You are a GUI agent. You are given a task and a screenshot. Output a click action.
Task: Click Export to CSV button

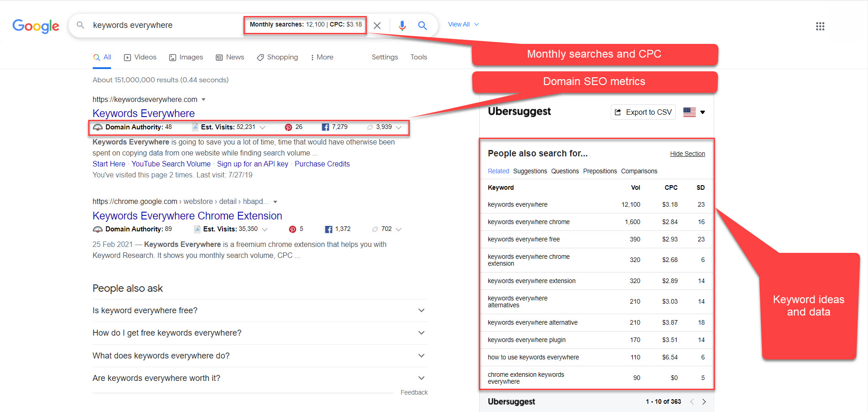coord(643,112)
